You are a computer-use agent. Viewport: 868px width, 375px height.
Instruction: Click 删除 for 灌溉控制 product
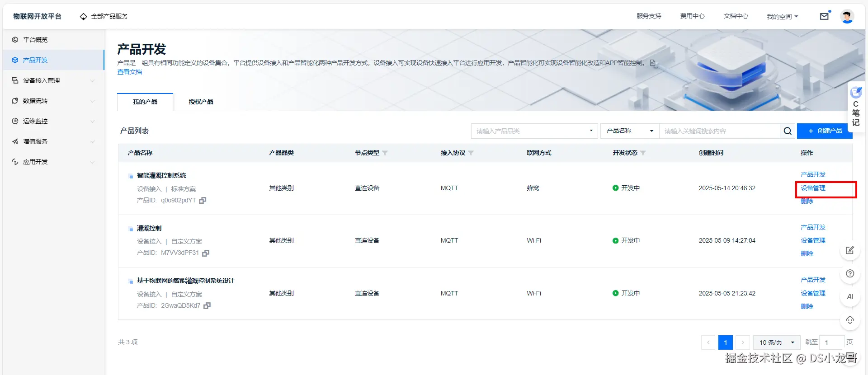[x=807, y=254]
